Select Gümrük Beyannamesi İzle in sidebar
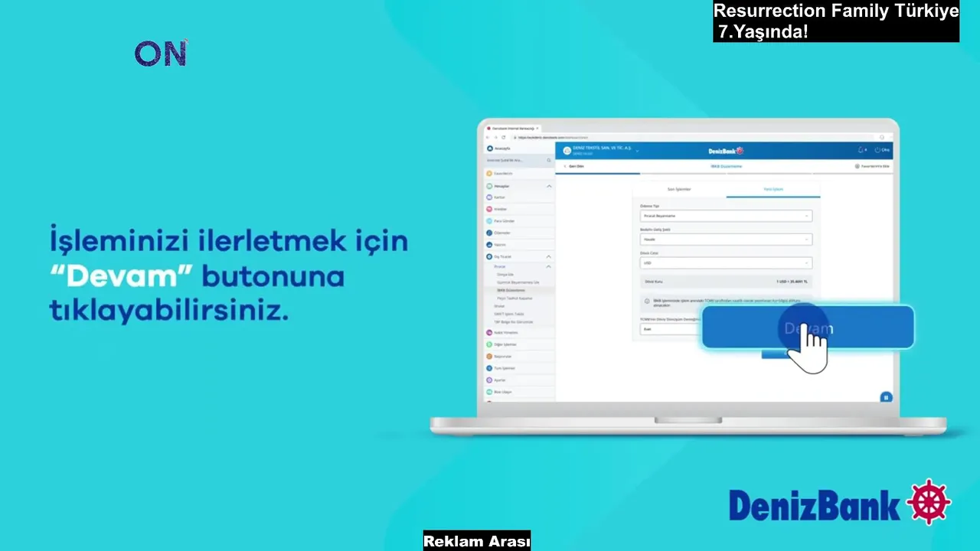 pyautogui.click(x=518, y=282)
